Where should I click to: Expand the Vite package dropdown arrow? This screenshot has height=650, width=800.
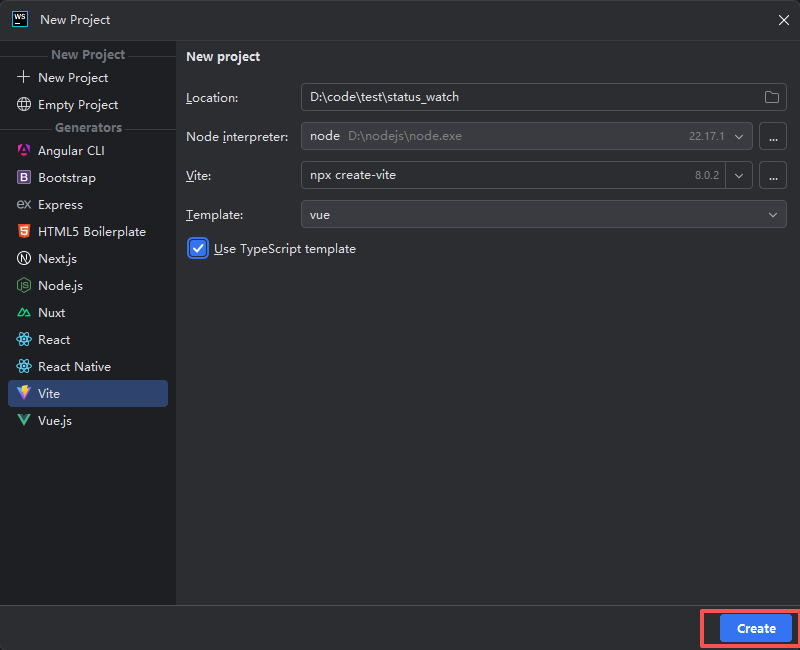tap(739, 176)
